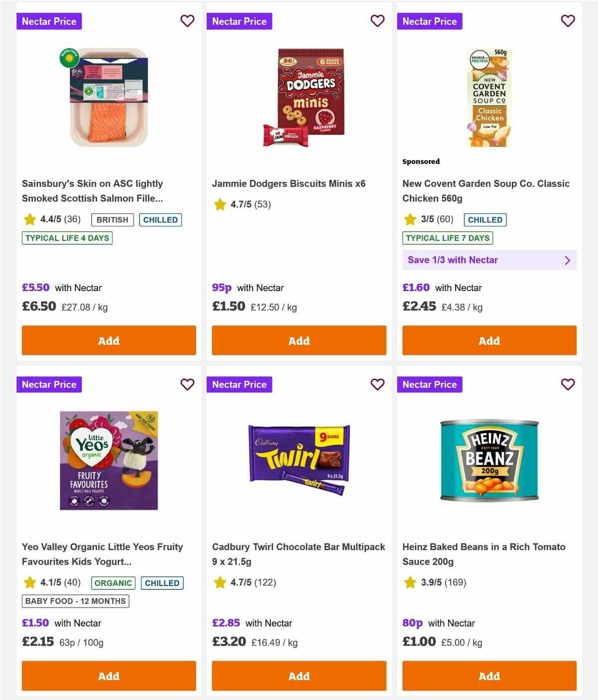Select the CHILLED tag on the Covent Garden soup
This screenshot has width=598, height=700.
pos(485,220)
